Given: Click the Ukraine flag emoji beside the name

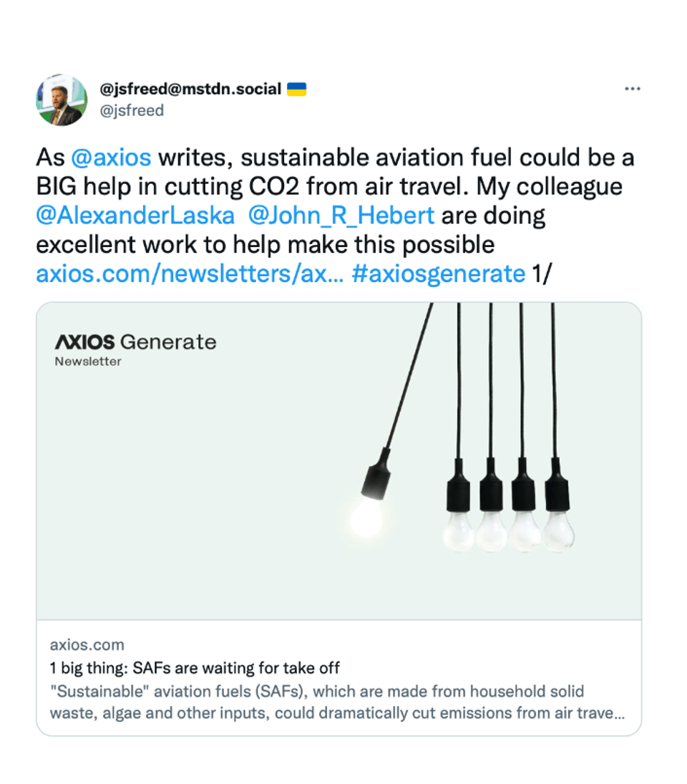Looking at the screenshot, I should tap(296, 89).
